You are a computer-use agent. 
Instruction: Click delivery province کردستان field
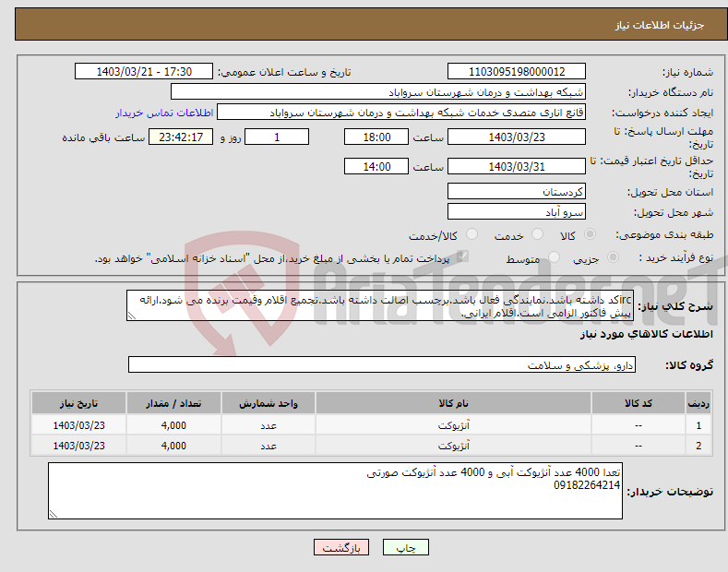tap(517, 191)
